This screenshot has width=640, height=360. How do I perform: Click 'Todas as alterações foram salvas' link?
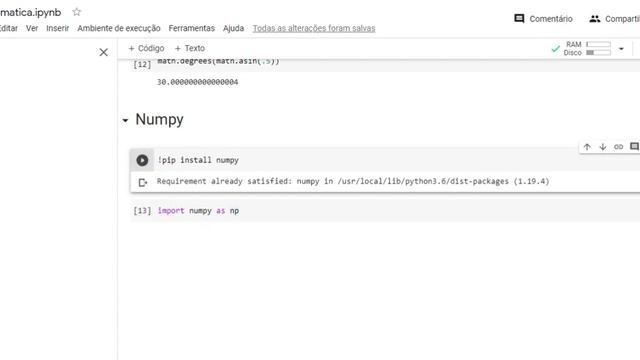(x=314, y=28)
